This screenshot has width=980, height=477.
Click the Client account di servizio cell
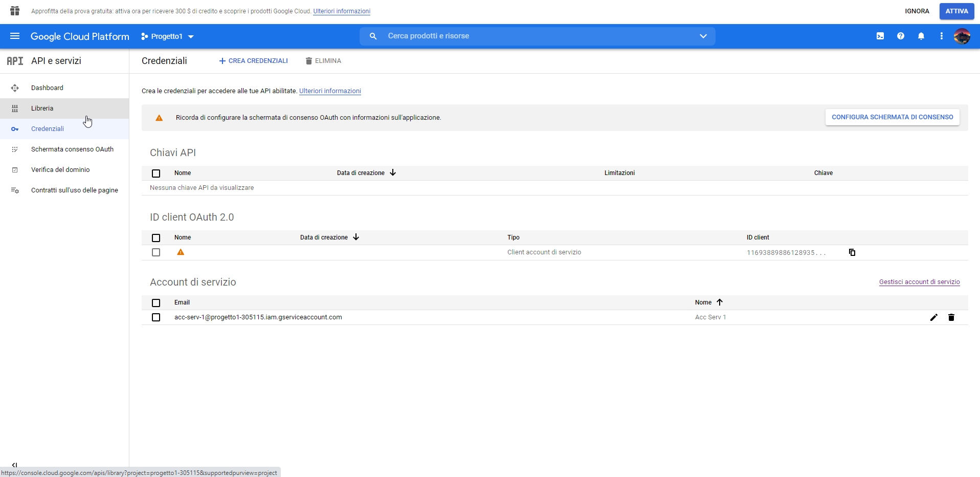click(544, 252)
